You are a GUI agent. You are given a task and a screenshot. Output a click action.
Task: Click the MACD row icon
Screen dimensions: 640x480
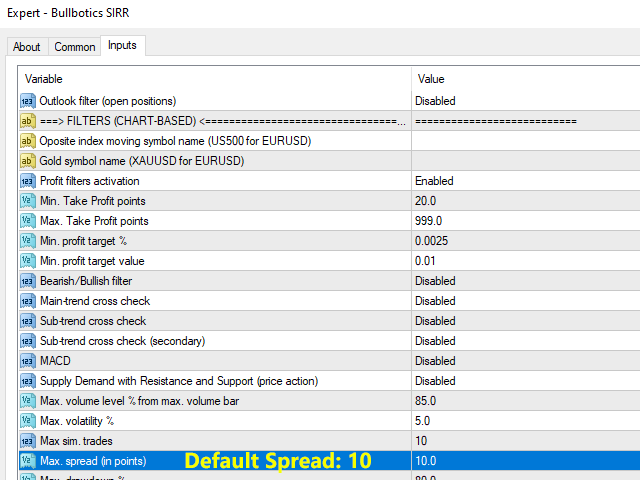[28, 361]
